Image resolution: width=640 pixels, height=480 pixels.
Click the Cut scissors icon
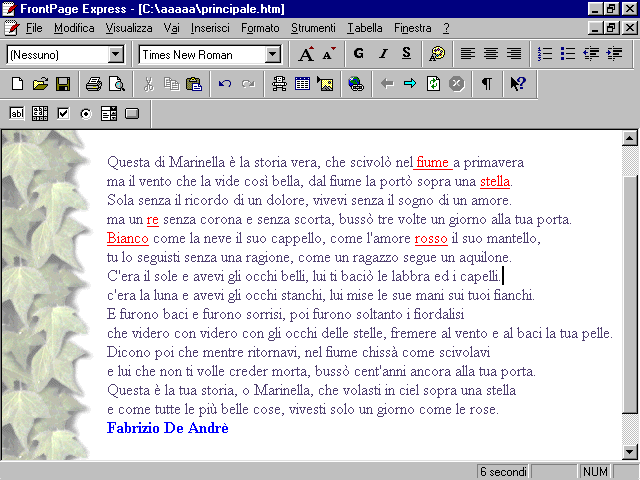tap(149, 84)
